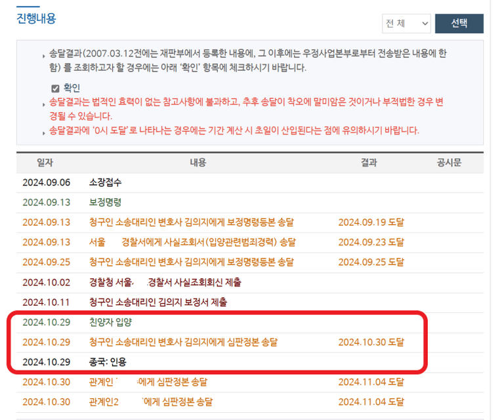Open the 김의지에게 심판정본 송달 entry
The image size is (504, 420).
(183, 342)
